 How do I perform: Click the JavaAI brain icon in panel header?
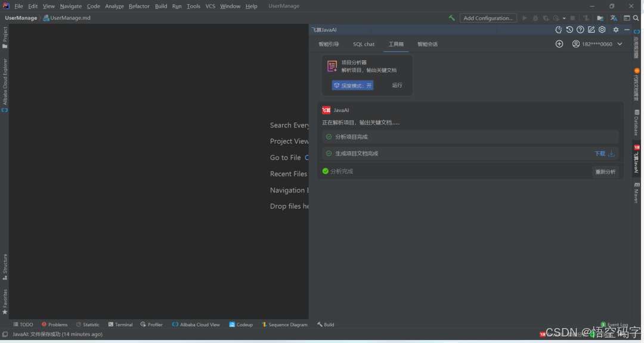(x=559, y=30)
